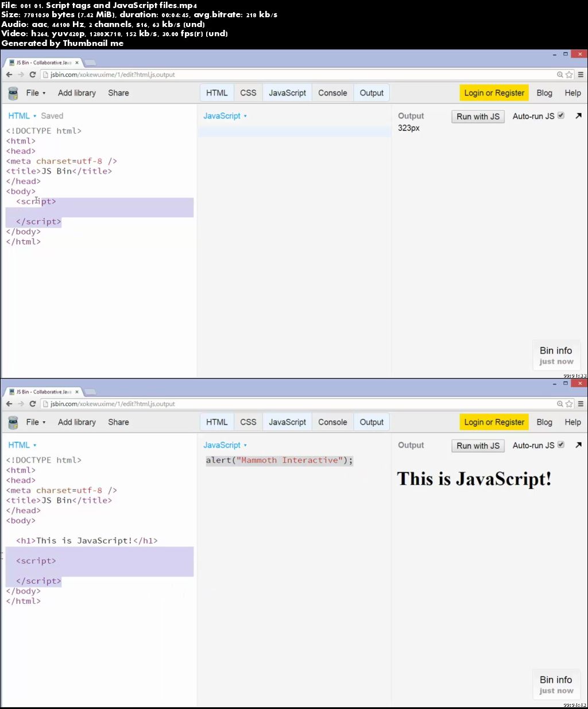The width and height of the screenshot is (588, 709).
Task: Go forward in the lower browser frame
Action: [x=21, y=404]
